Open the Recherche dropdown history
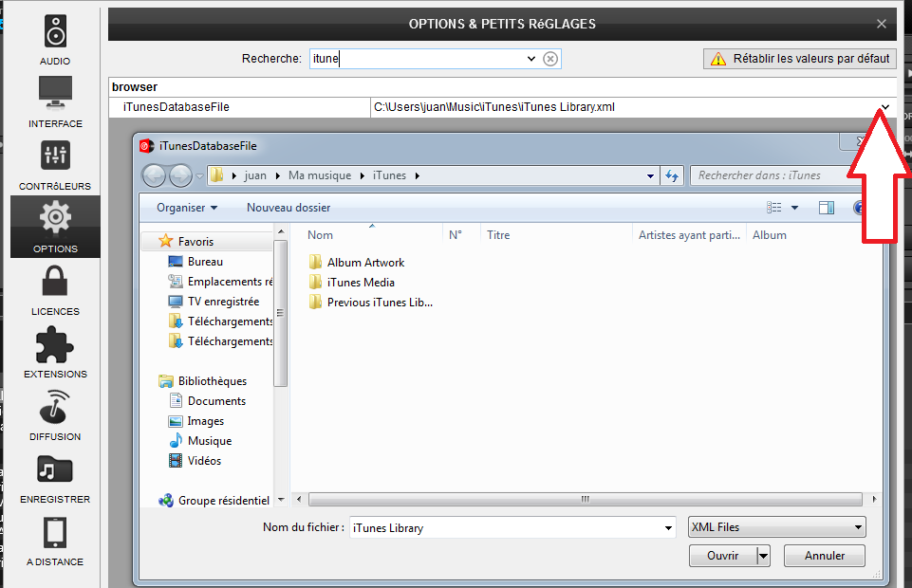 531,59
